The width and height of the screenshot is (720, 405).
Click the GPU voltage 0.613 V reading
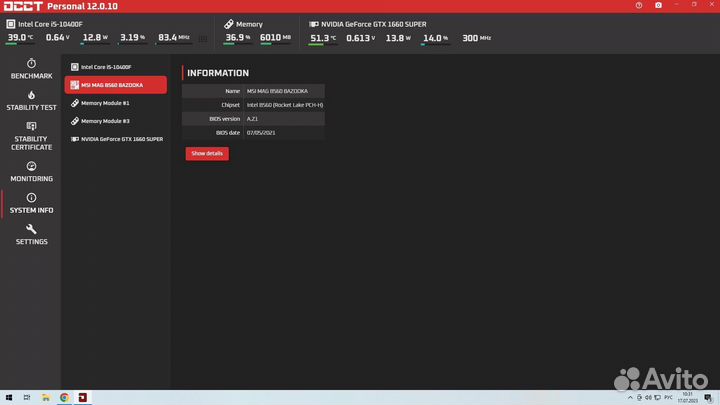coord(360,38)
